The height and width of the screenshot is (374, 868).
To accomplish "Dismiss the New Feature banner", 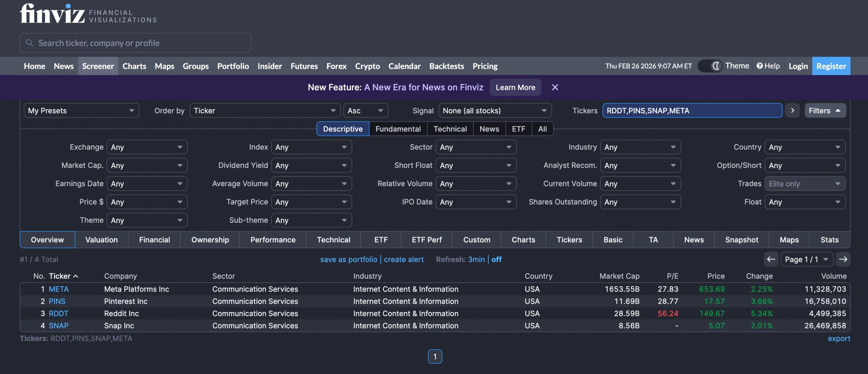I will [x=555, y=87].
